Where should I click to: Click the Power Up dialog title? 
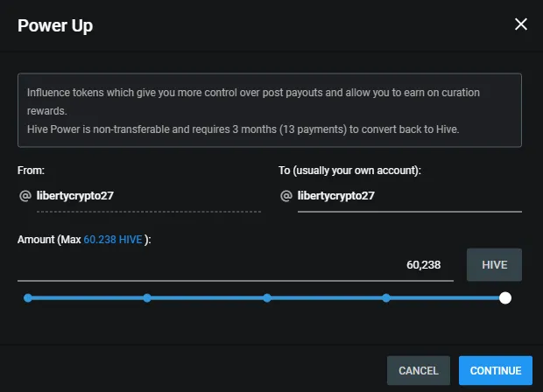point(55,26)
